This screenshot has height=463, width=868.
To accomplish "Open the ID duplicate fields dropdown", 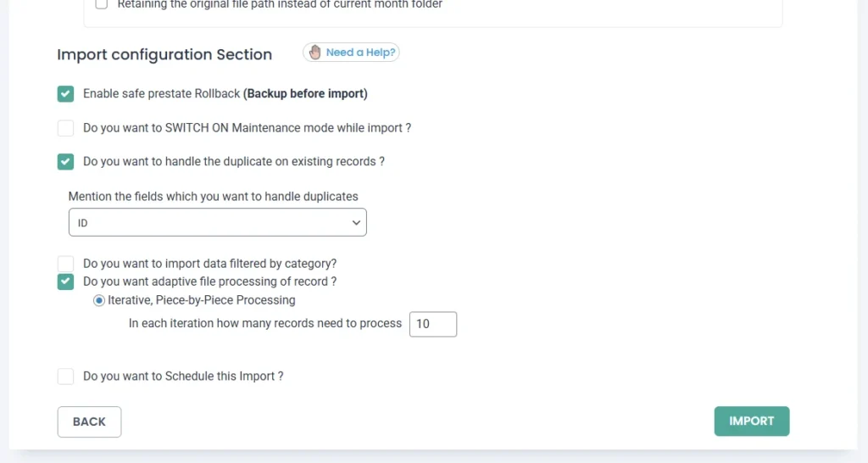I will pos(217,223).
